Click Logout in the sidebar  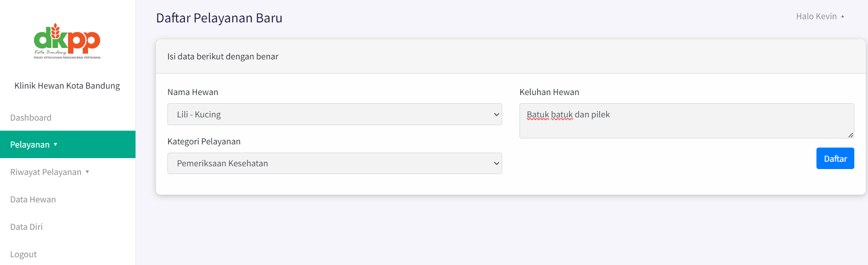coord(23,254)
